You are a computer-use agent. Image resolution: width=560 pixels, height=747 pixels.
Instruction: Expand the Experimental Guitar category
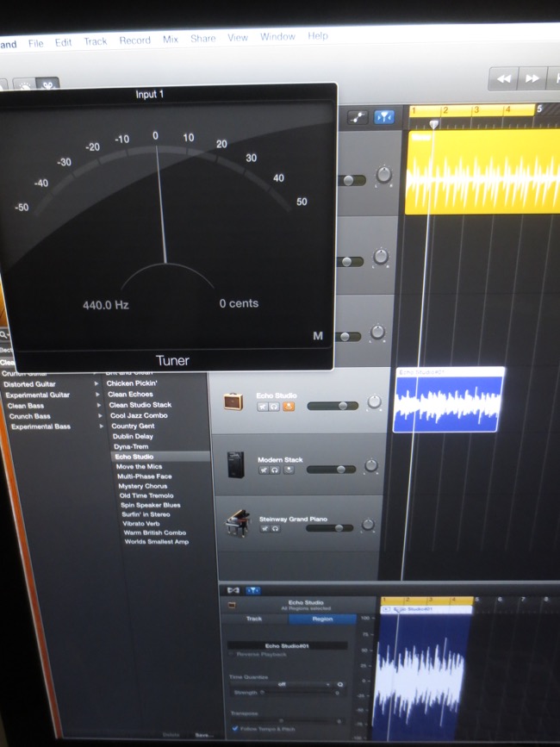pos(98,395)
